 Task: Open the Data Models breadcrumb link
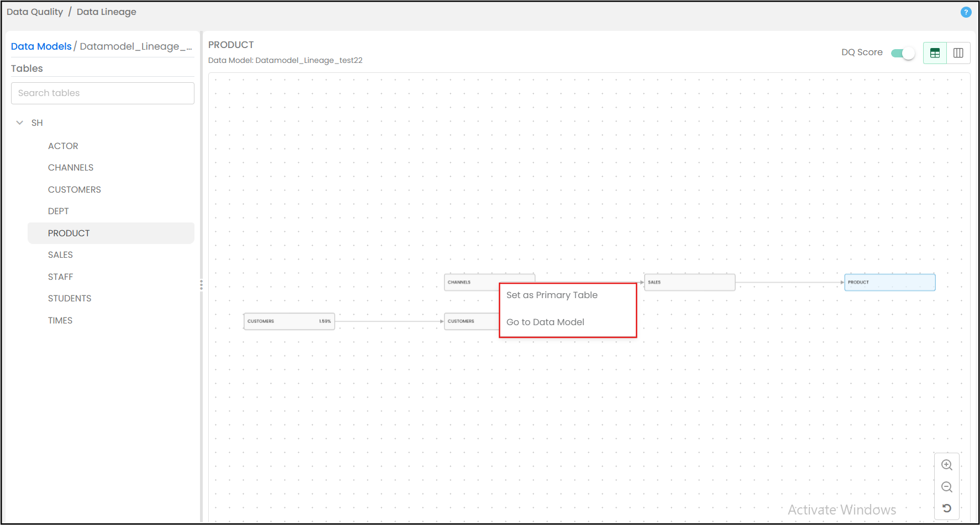[x=41, y=46]
